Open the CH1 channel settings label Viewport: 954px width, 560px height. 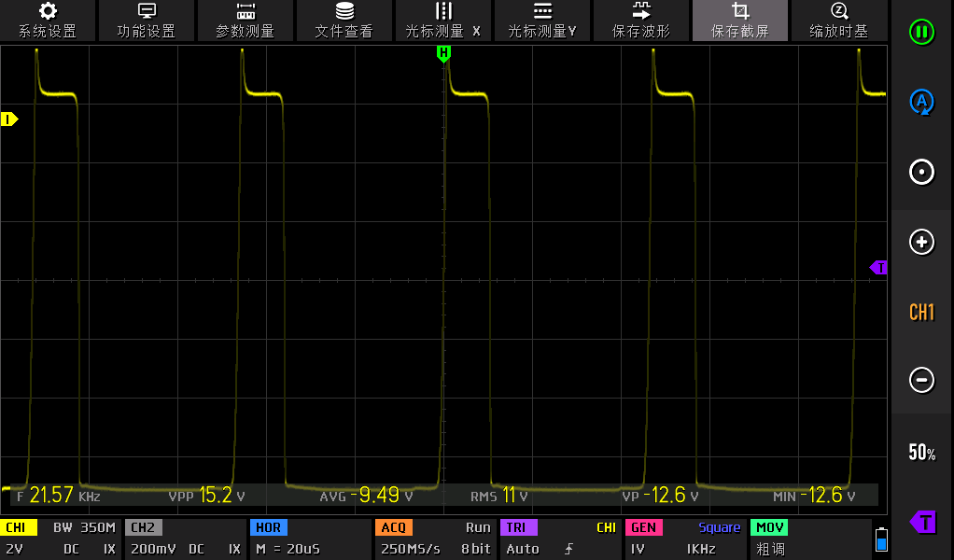[19, 527]
